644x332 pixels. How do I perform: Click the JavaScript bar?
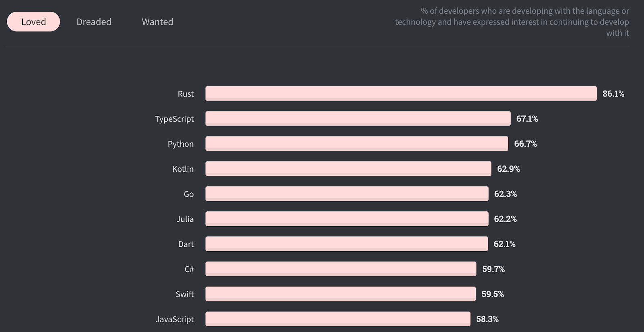pyautogui.click(x=338, y=319)
